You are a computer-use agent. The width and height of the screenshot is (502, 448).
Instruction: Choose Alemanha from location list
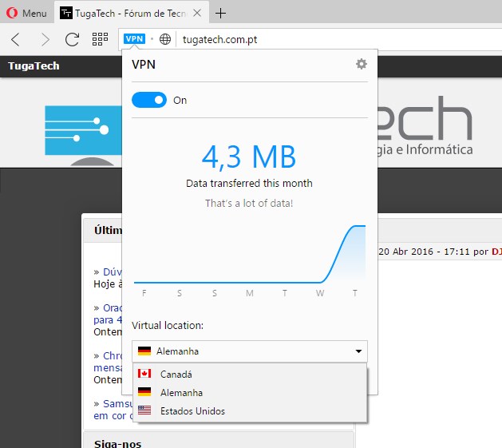tap(249, 393)
